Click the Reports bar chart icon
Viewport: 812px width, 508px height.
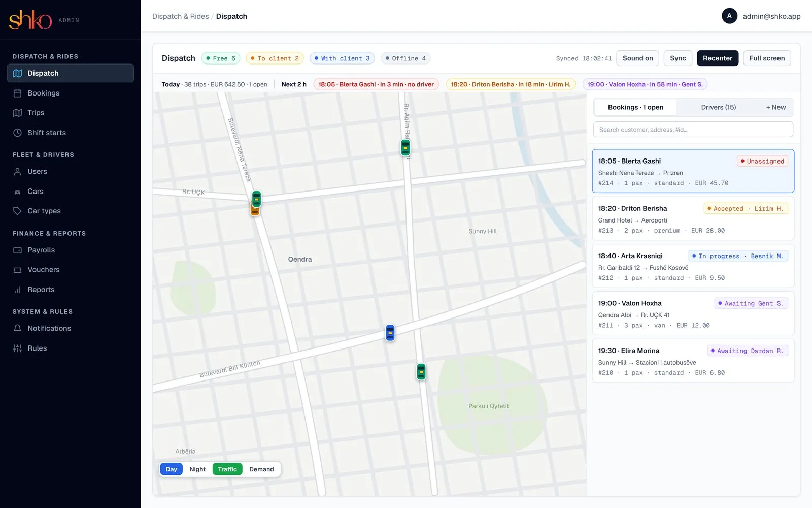coord(17,290)
